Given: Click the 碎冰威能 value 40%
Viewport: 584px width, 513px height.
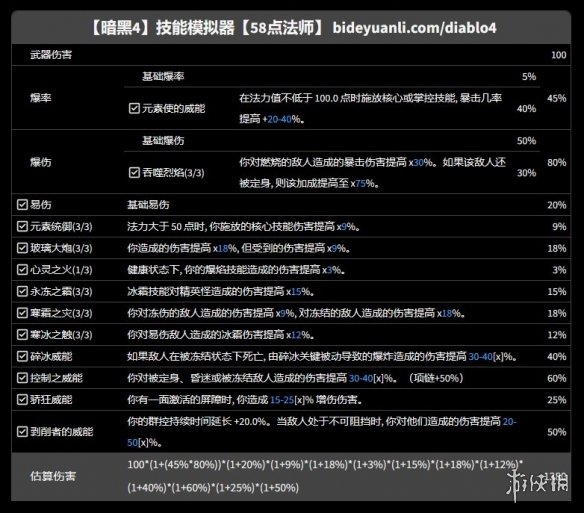Looking at the screenshot, I should pos(557,357).
